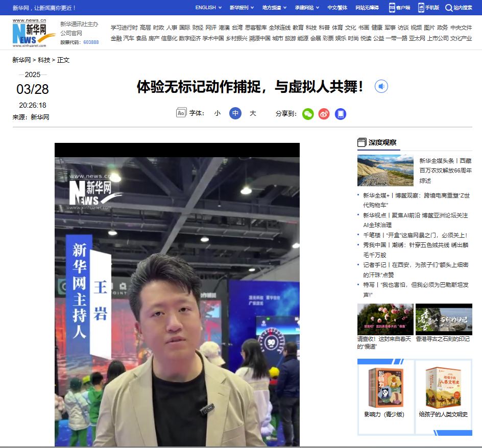Viewport: 482px width, 448px height.
Task: Click the 站内搜索 magnifier icon
Action: tap(449, 8)
